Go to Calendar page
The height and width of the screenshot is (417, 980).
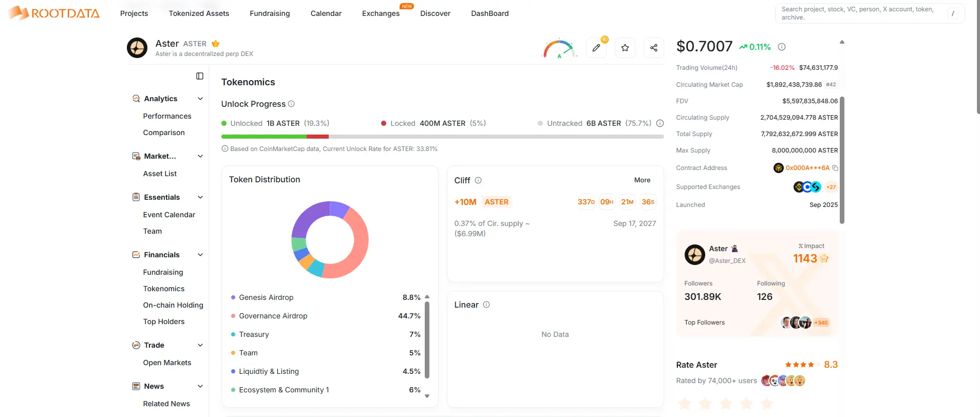click(326, 13)
